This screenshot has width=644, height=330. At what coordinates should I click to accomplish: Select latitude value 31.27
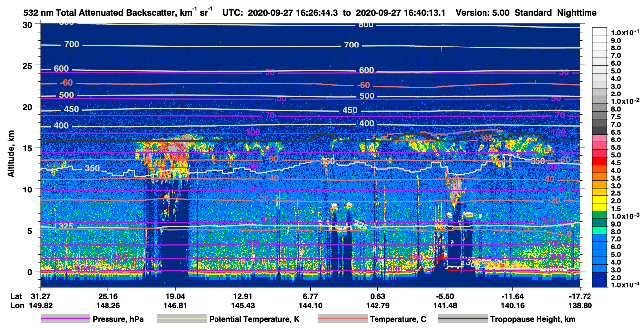pos(40,296)
